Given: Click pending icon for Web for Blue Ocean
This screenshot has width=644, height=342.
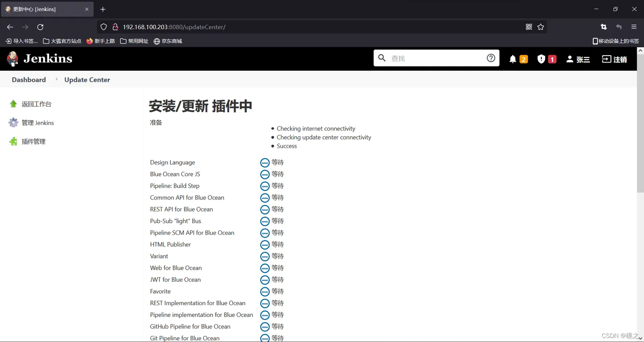Looking at the screenshot, I should 265,268.
